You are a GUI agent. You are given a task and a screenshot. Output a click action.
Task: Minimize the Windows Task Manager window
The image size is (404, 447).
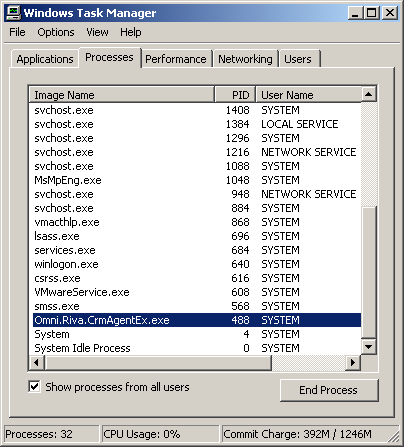coord(356,13)
